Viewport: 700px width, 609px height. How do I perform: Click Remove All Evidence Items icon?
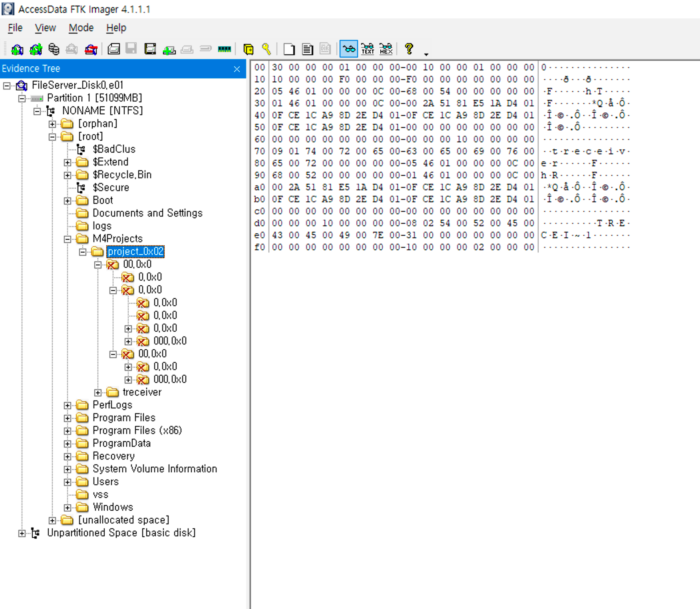[x=91, y=49]
